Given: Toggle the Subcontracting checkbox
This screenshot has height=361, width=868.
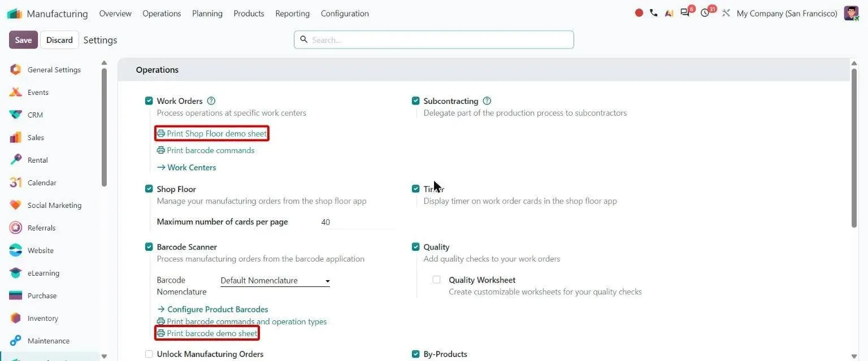Looking at the screenshot, I should pos(416,101).
